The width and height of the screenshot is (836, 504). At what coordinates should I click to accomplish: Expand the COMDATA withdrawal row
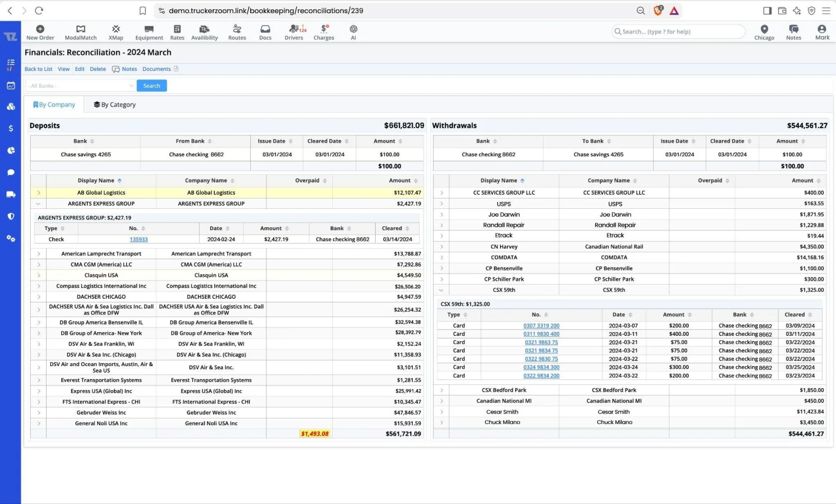tap(442, 257)
